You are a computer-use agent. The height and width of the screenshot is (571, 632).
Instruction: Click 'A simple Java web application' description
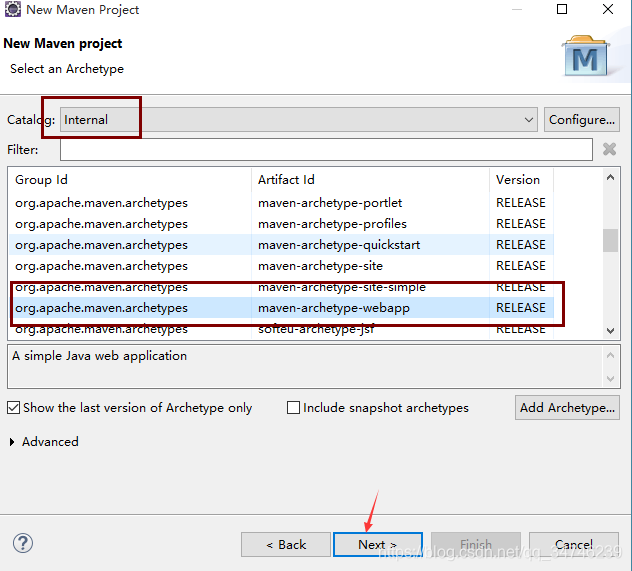[100, 356]
